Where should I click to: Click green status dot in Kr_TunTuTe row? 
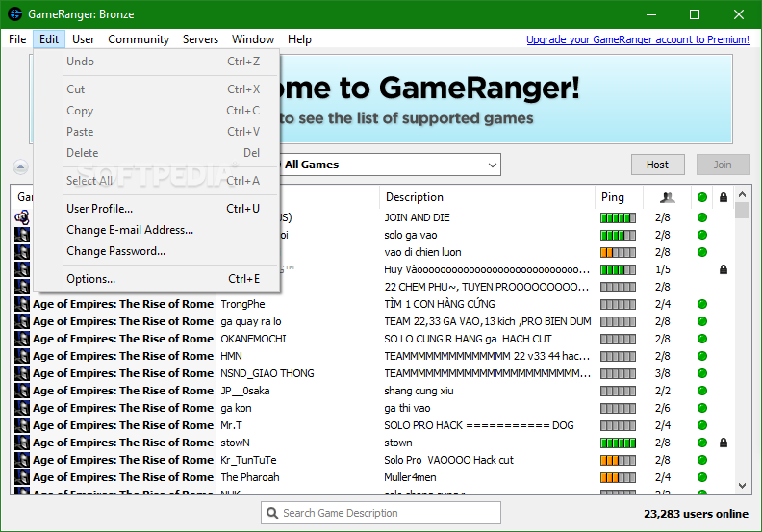(x=701, y=460)
